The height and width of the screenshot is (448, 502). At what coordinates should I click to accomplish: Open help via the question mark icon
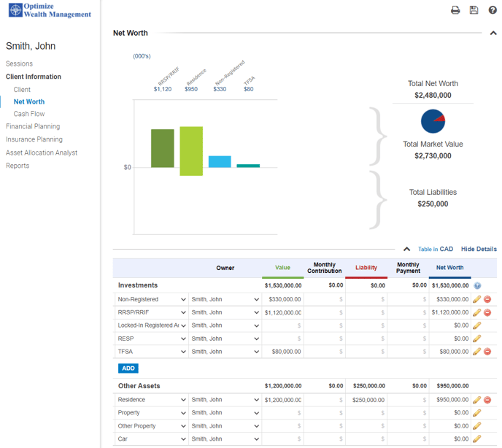[493, 10]
